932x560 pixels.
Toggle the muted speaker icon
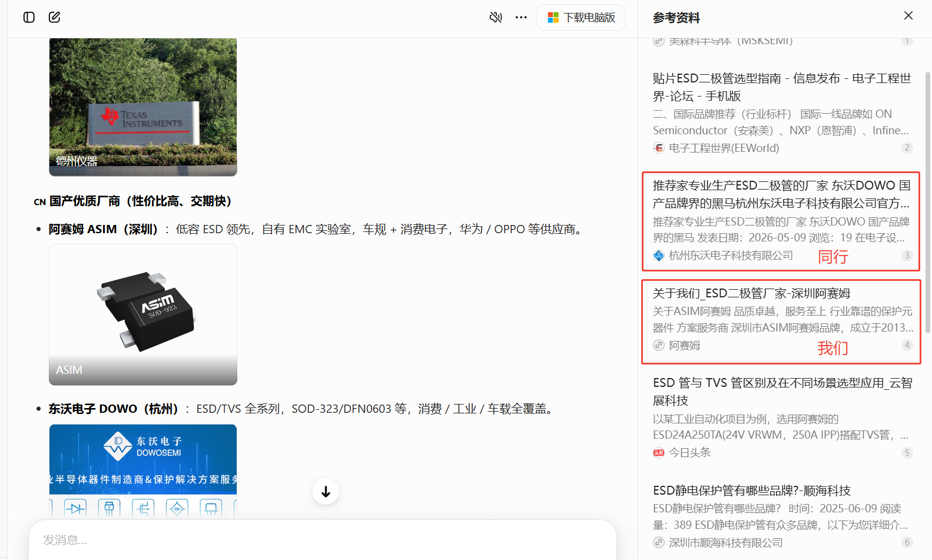coord(496,17)
